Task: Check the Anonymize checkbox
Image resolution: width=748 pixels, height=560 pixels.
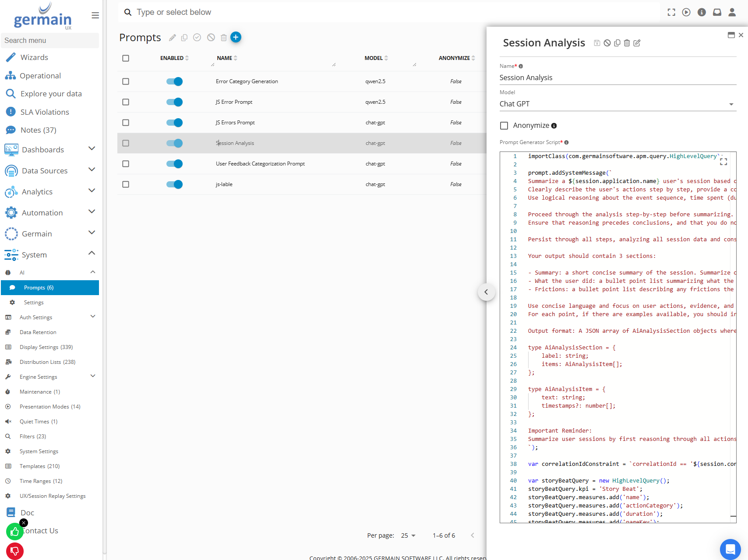Action: tap(504, 126)
